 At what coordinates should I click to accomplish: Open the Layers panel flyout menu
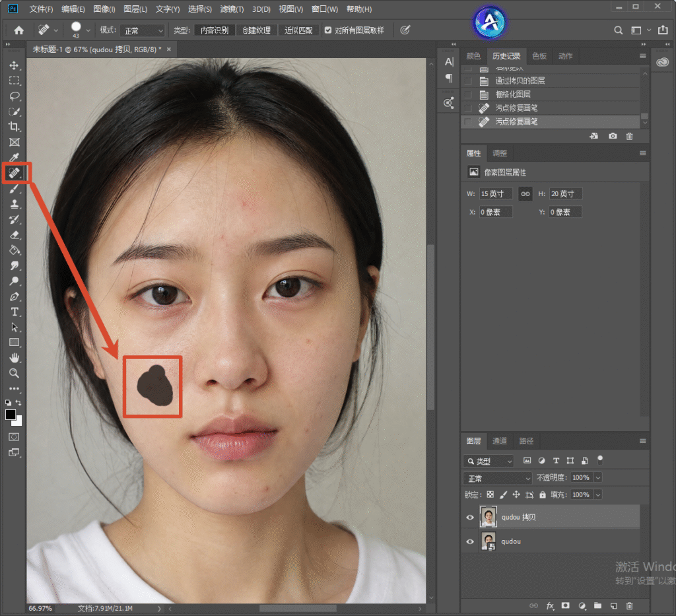[642, 441]
